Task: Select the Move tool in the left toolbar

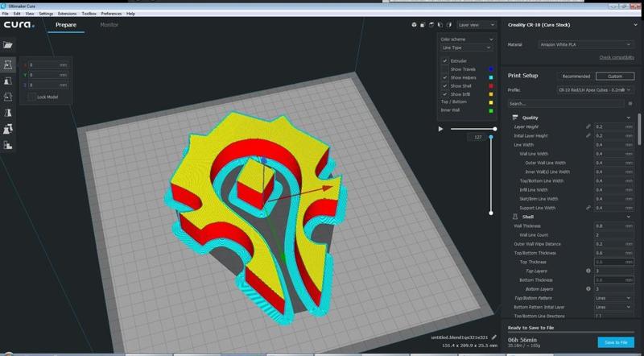Action: click(x=8, y=64)
